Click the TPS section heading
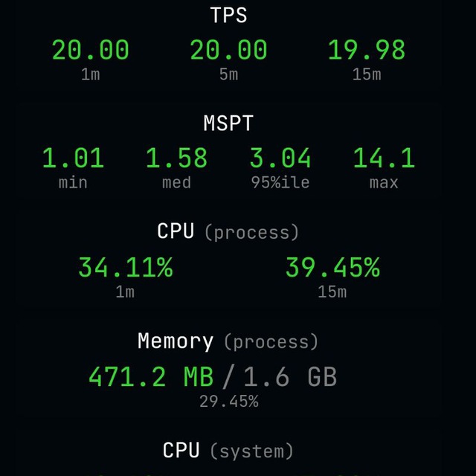Screen dimensions: 476x476 [x=228, y=16]
